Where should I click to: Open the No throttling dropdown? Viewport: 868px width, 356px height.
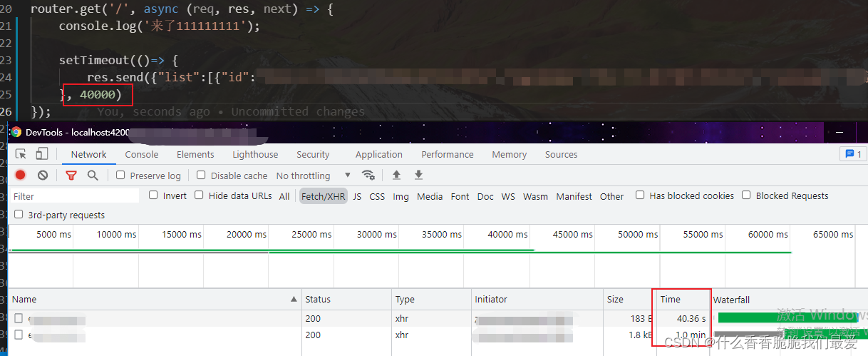[x=314, y=176]
